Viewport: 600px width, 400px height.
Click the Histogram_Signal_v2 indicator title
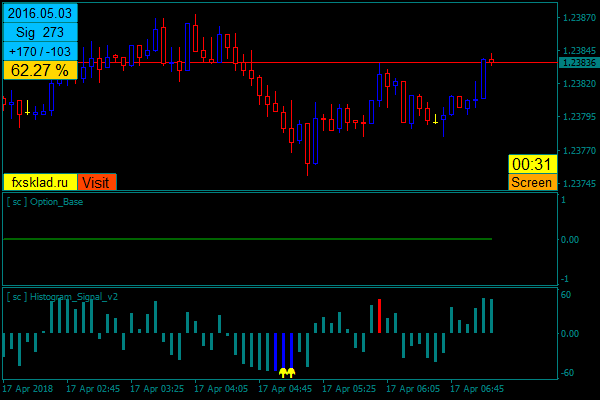[62, 297]
